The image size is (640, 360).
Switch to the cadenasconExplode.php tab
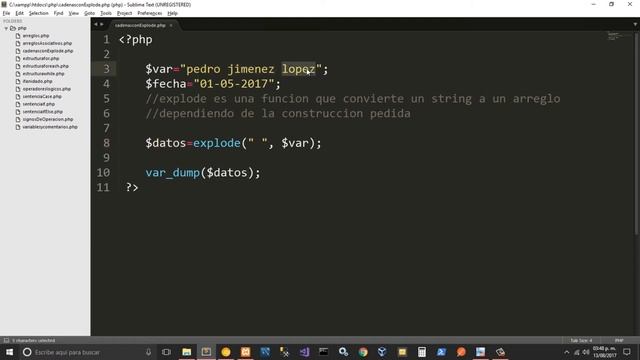[140, 25]
